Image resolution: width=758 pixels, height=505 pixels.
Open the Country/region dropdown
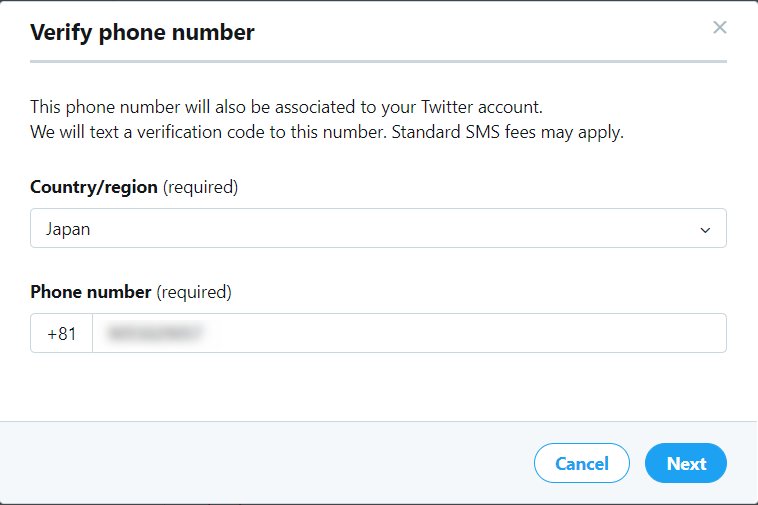[378, 229]
